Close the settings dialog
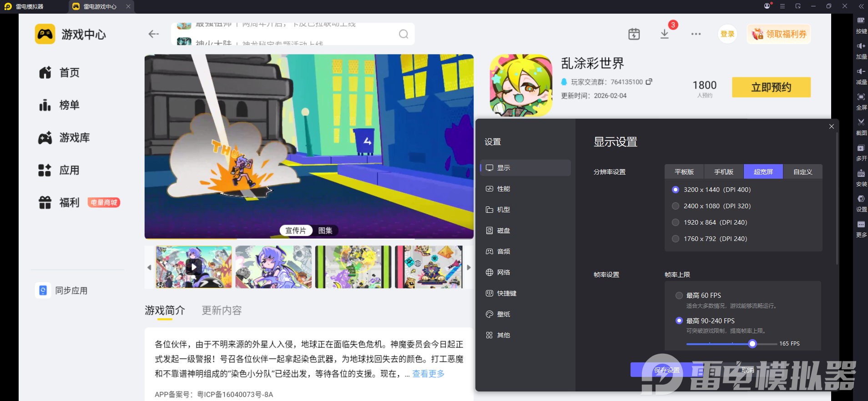This screenshot has height=401, width=868. tap(832, 126)
